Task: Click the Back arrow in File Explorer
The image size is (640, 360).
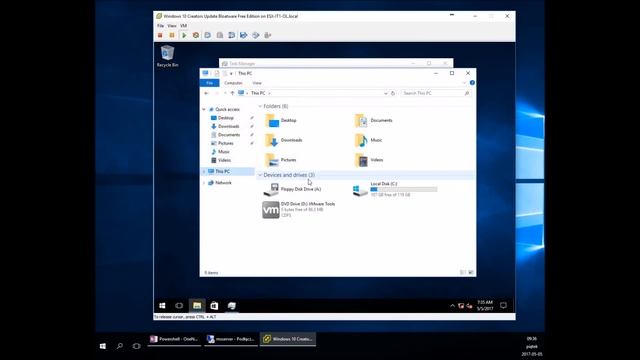Action: [x=206, y=93]
